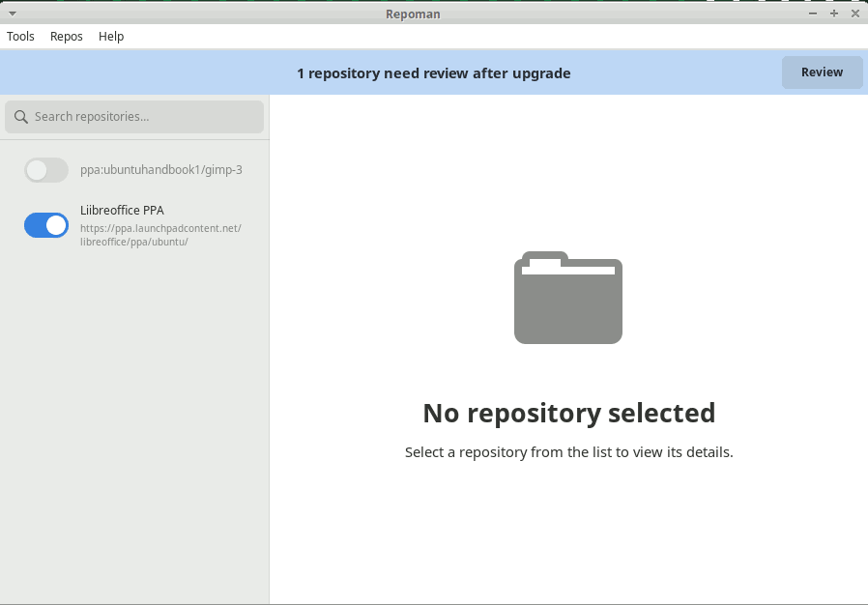Minimize the Repoman window
868x605 pixels.
[813, 14]
